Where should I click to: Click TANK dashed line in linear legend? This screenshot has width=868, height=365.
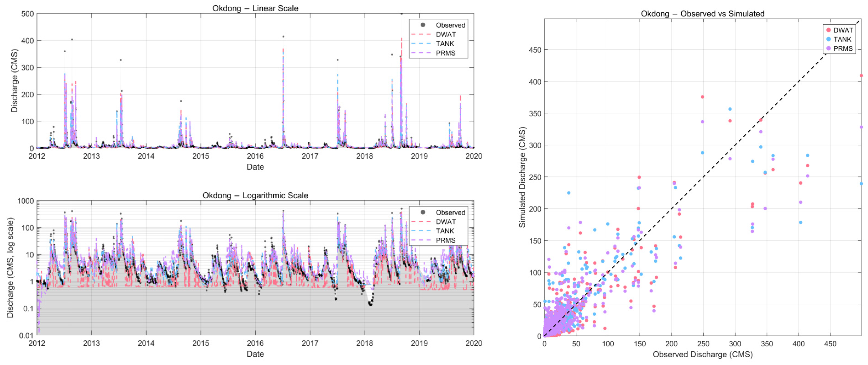coord(421,43)
